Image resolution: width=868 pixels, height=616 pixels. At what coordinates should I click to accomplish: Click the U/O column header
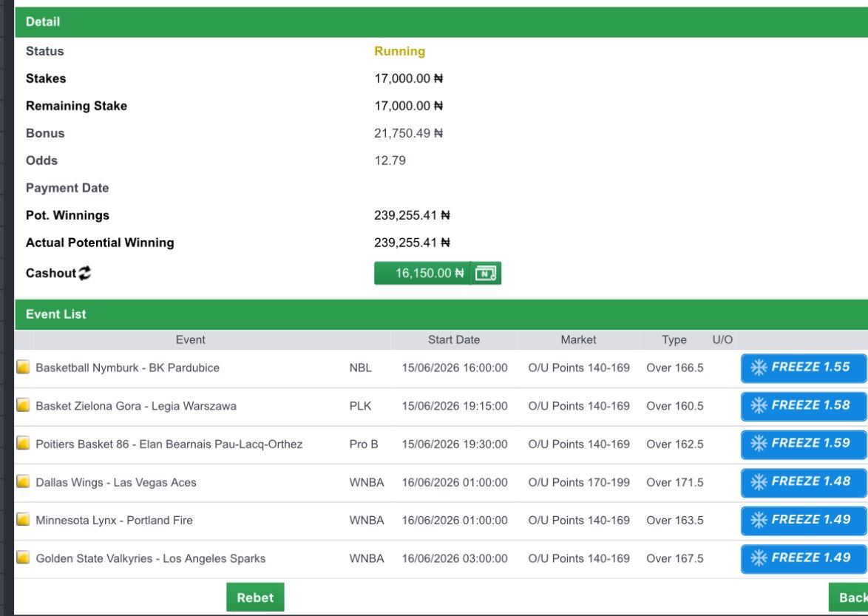(722, 340)
